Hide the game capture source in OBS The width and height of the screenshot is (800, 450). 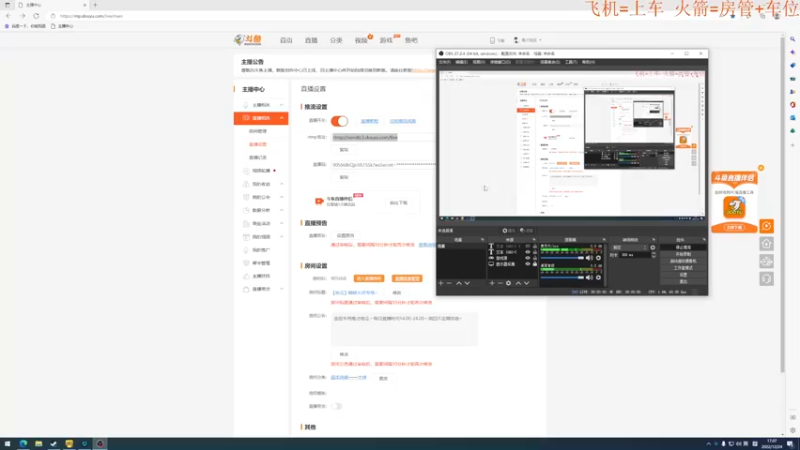tap(528, 258)
